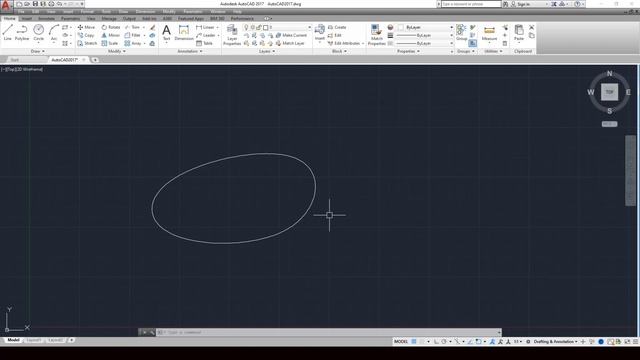This screenshot has width=640, height=360.
Task: Click Match Layer button
Action: (290, 43)
